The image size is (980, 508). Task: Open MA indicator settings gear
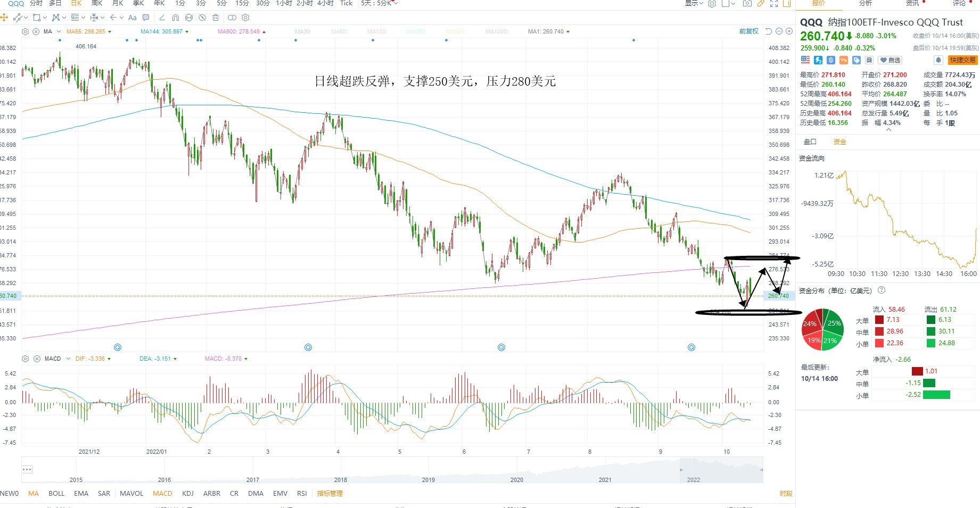25,31
